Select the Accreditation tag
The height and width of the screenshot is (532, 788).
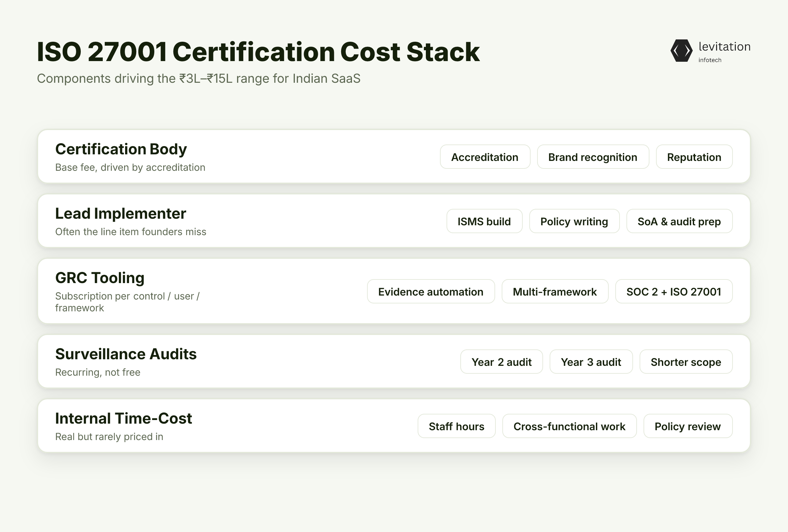click(485, 157)
